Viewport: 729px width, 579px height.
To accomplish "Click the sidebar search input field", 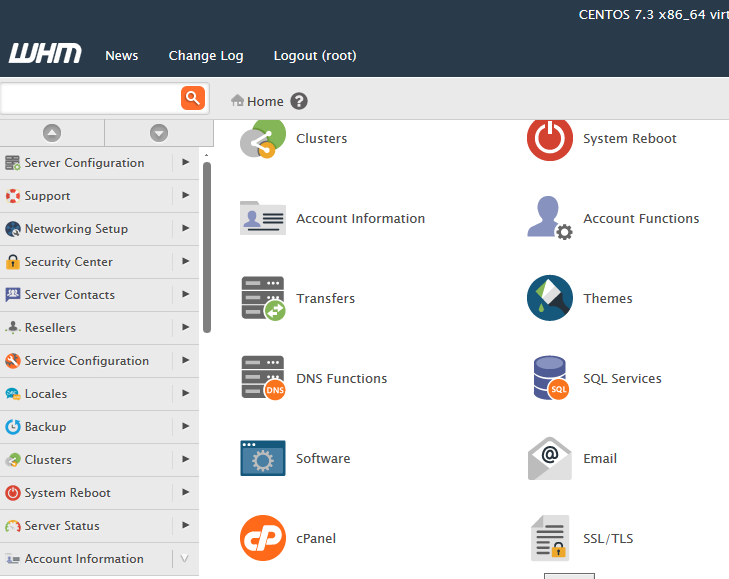I will tap(91, 98).
